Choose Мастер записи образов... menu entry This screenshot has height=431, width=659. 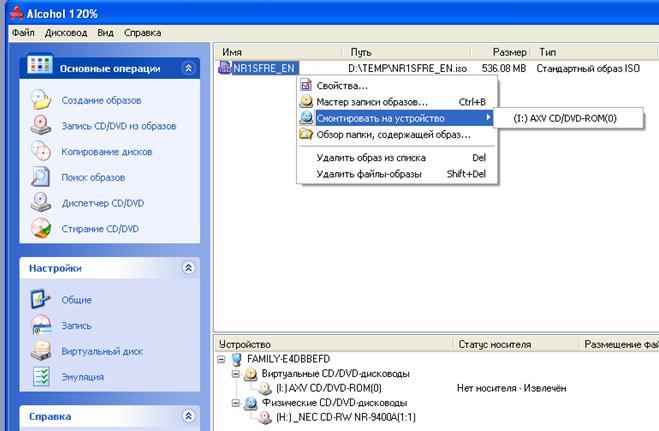(x=398, y=102)
